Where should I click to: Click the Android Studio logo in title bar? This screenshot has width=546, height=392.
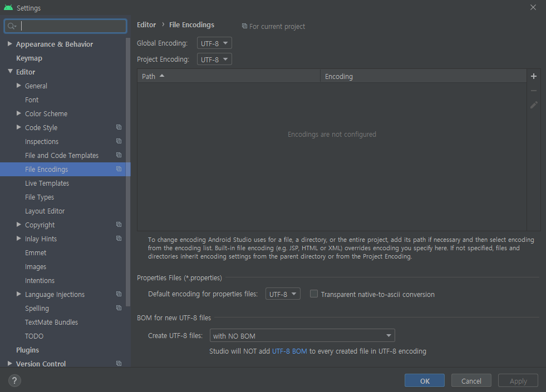click(8, 7)
